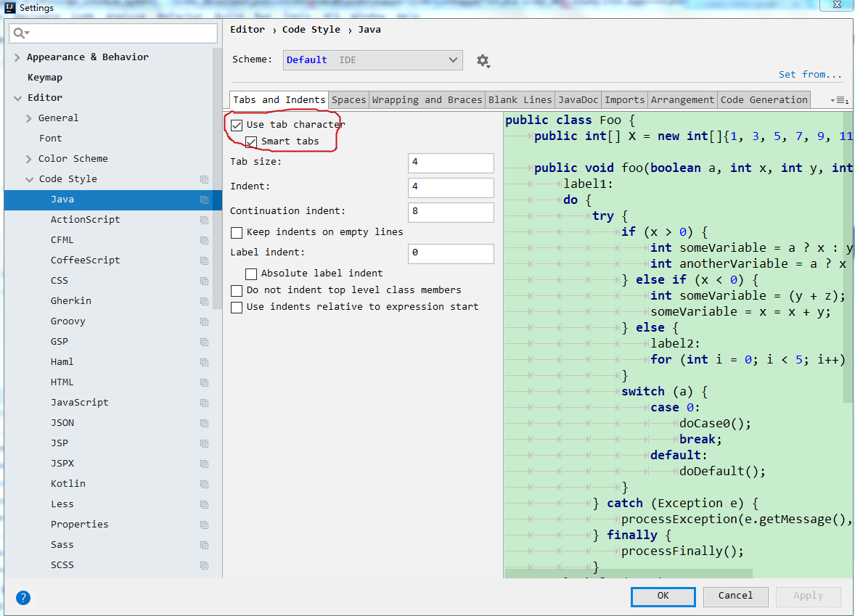This screenshot has width=855, height=616.
Task: Open the Scheme dropdown
Action: (x=372, y=60)
